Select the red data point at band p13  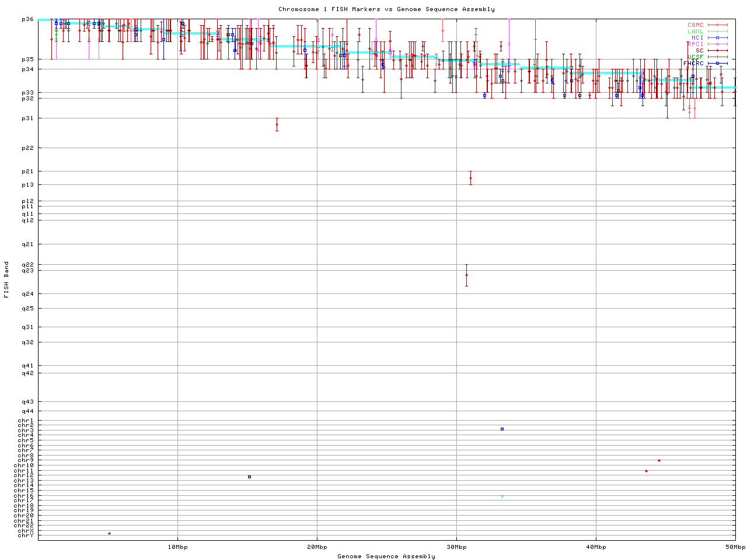470,178
